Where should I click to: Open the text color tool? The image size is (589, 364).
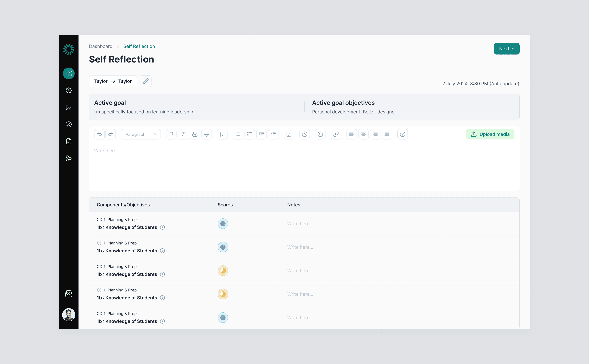coord(195,134)
